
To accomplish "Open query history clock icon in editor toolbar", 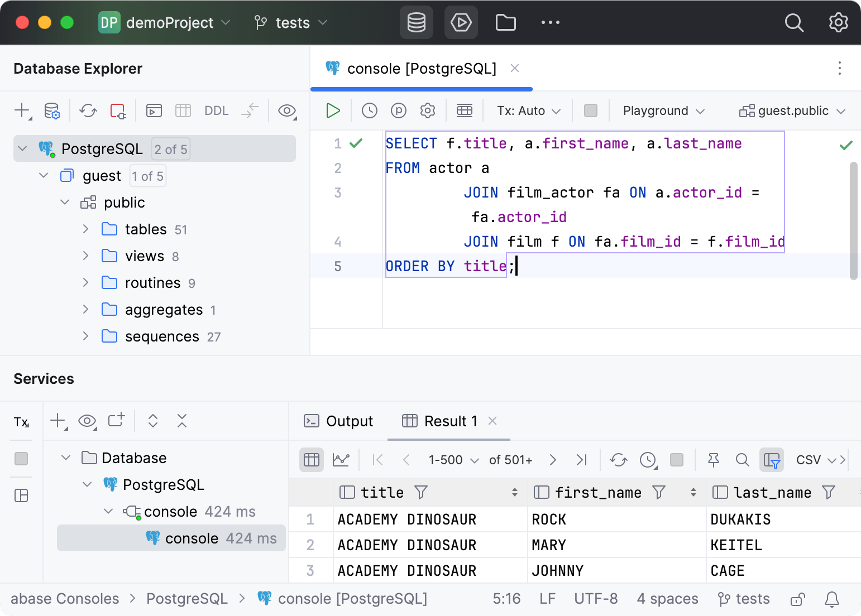I will [x=369, y=110].
